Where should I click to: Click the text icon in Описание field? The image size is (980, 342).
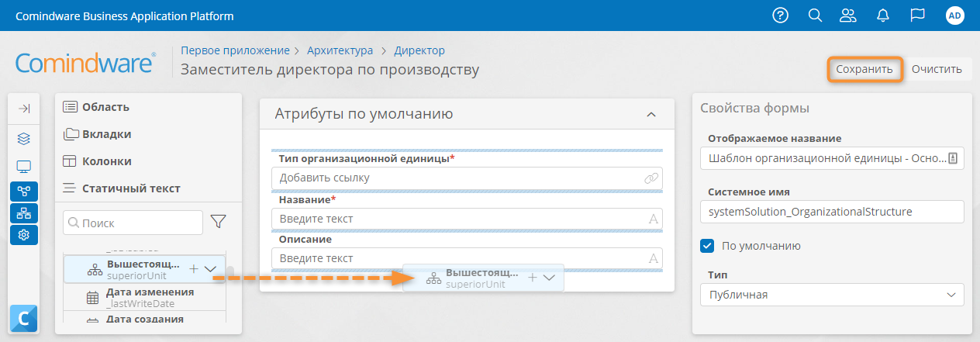pos(653,258)
